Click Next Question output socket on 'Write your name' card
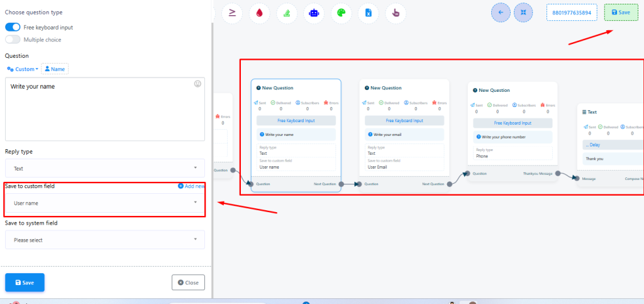644x304 pixels. [341, 184]
